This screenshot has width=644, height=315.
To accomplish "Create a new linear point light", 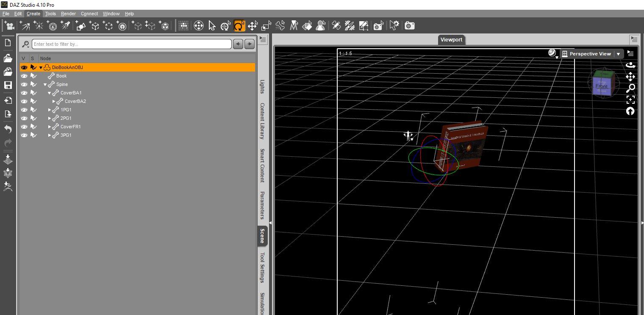I will pos(52,26).
